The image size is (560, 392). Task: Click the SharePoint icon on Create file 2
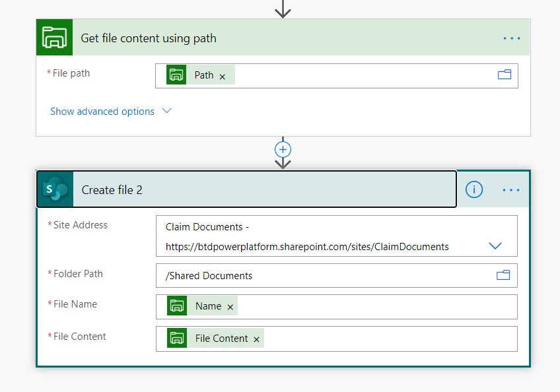point(55,190)
